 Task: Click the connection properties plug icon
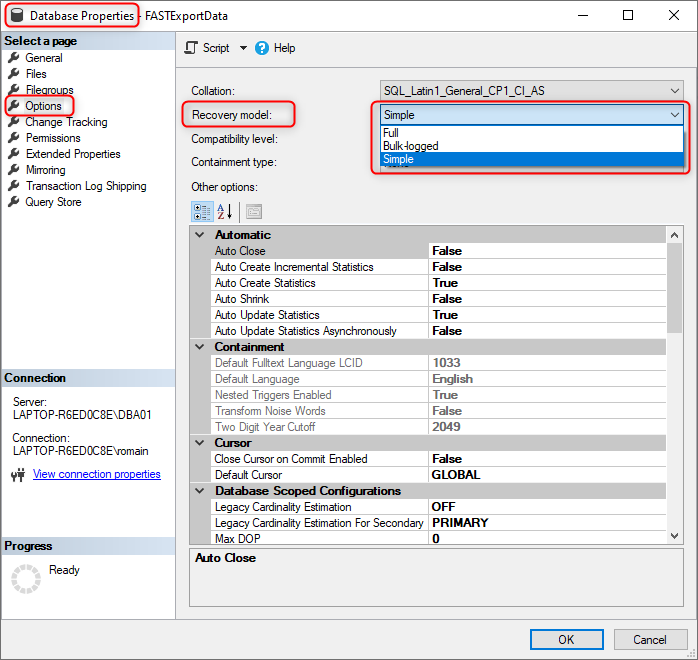18,475
